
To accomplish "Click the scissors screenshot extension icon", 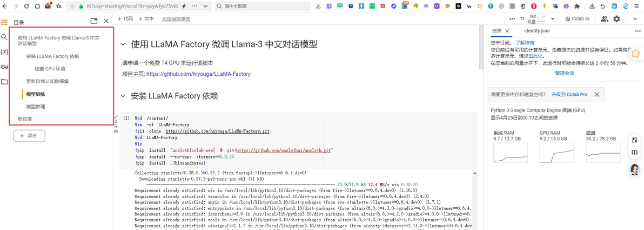I will pyautogui.click(x=318, y=6).
